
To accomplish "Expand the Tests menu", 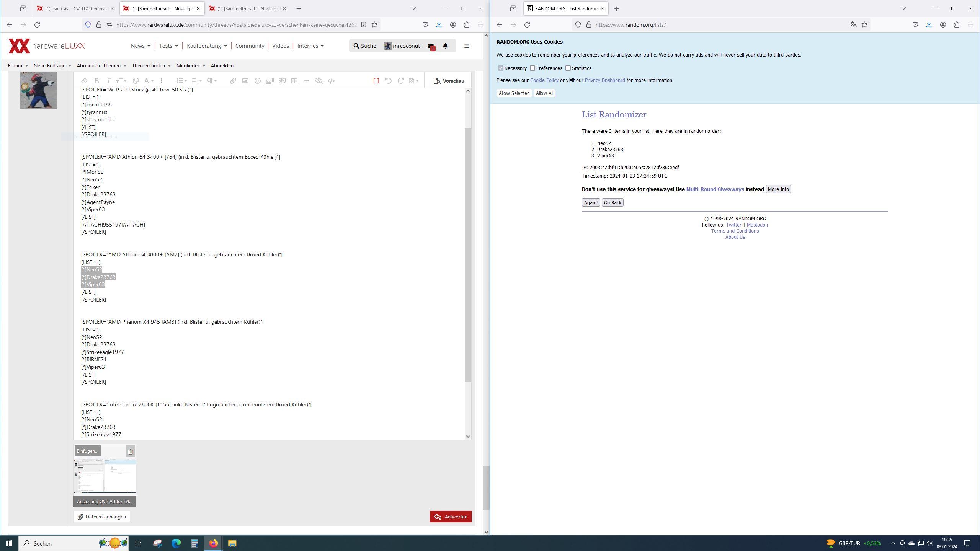I will click(168, 46).
